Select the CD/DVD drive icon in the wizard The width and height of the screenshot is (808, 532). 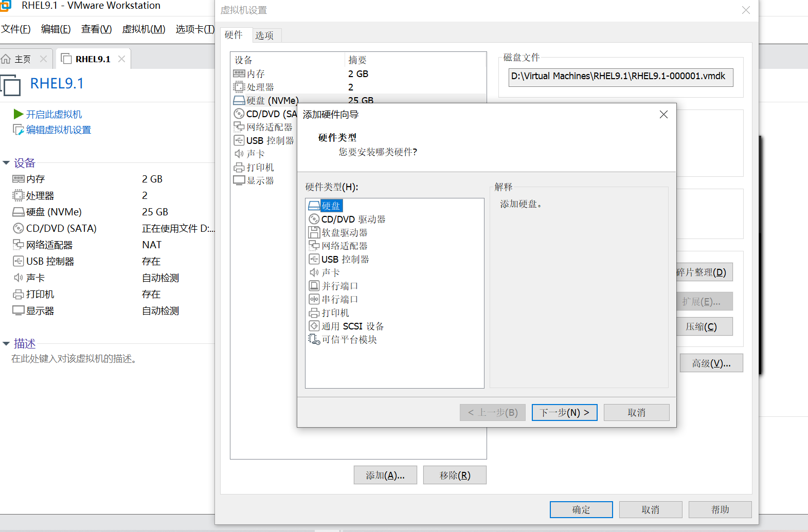point(314,219)
